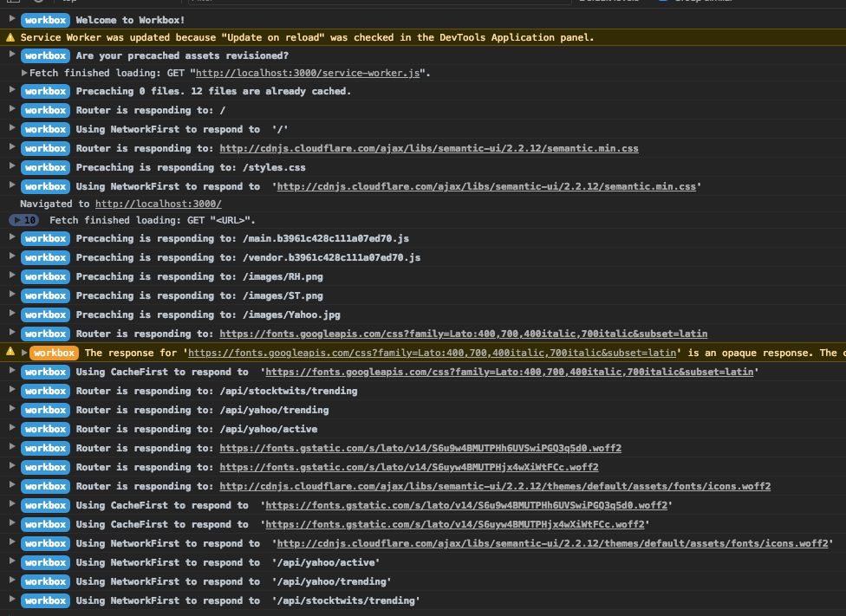846x616 pixels.
Task: Expand the 'Welcome to Workbox!' log group
Action: click(x=10, y=19)
